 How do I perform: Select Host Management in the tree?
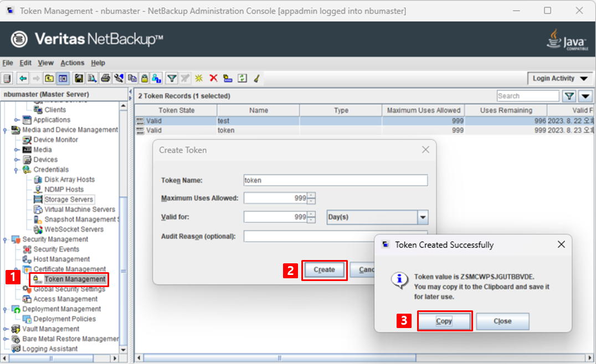point(61,259)
